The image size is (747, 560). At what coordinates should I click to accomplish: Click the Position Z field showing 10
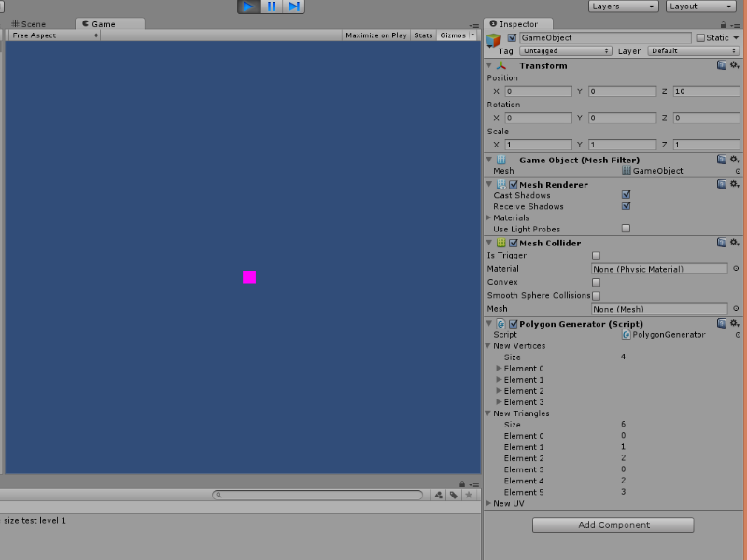coord(706,91)
